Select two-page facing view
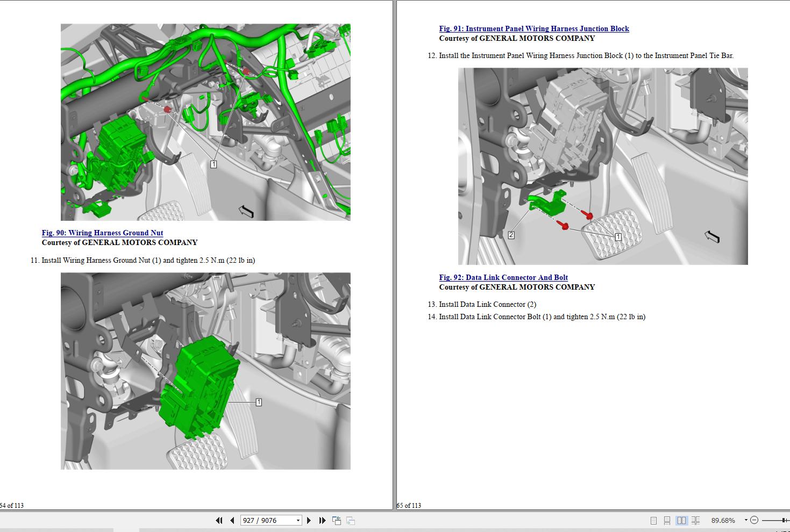This screenshot has width=790, height=532. point(681,520)
